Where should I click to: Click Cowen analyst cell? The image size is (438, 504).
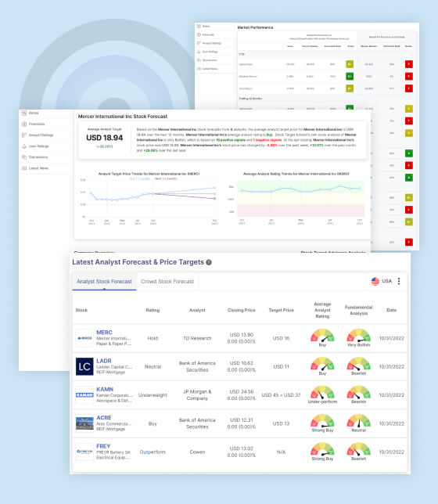(197, 452)
